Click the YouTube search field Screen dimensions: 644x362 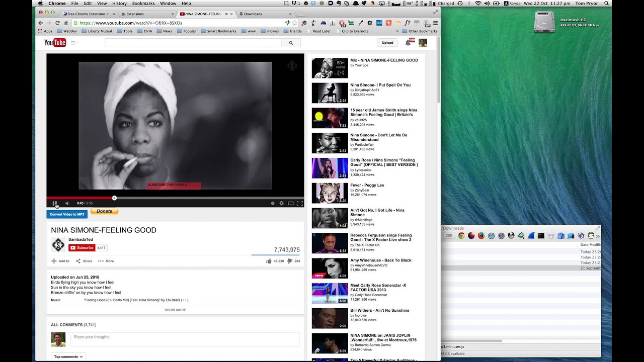click(193, 43)
